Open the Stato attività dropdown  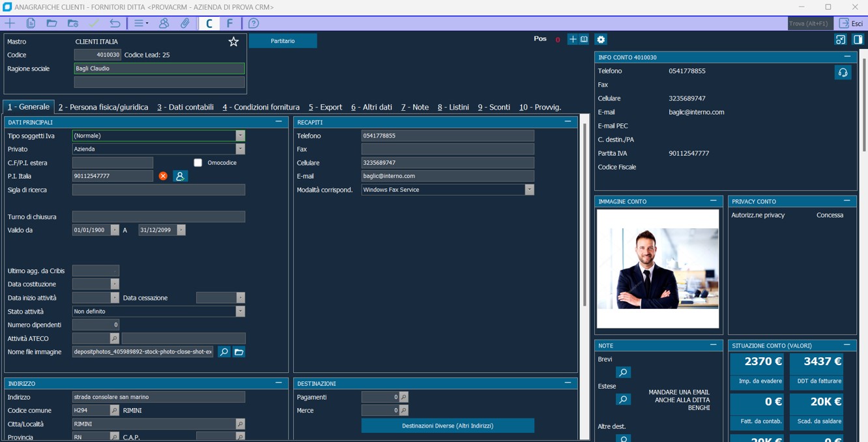[240, 312]
